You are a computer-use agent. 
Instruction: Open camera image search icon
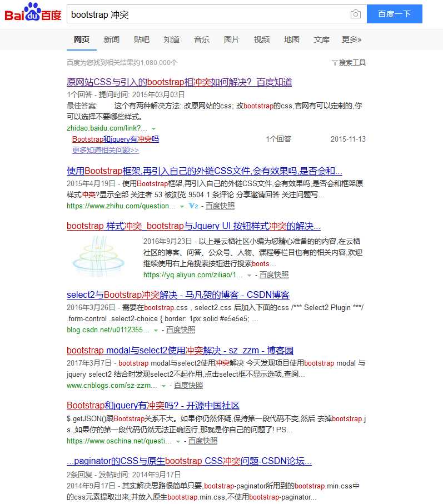[355, 14]
